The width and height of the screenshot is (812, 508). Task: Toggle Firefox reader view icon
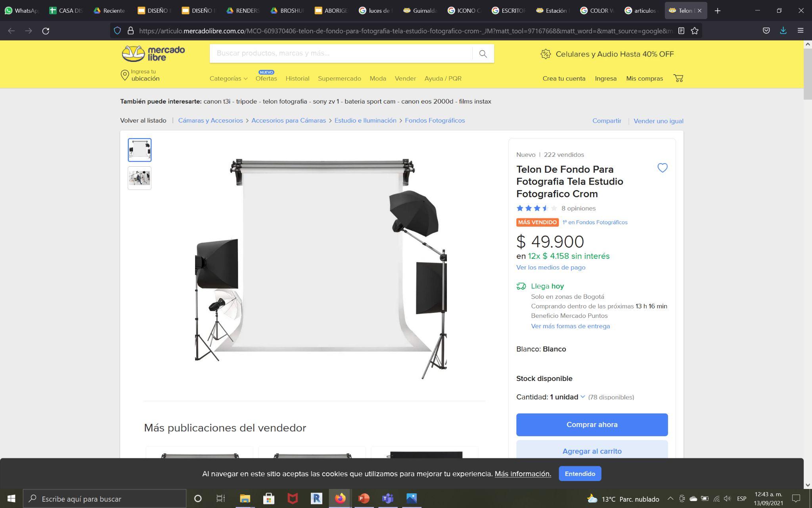click(x=681, y=31)
